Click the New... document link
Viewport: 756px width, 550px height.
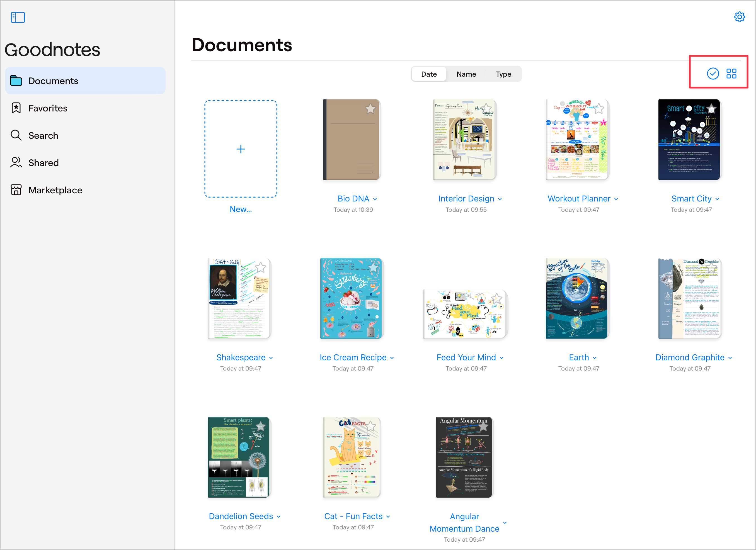pos(241,209)
